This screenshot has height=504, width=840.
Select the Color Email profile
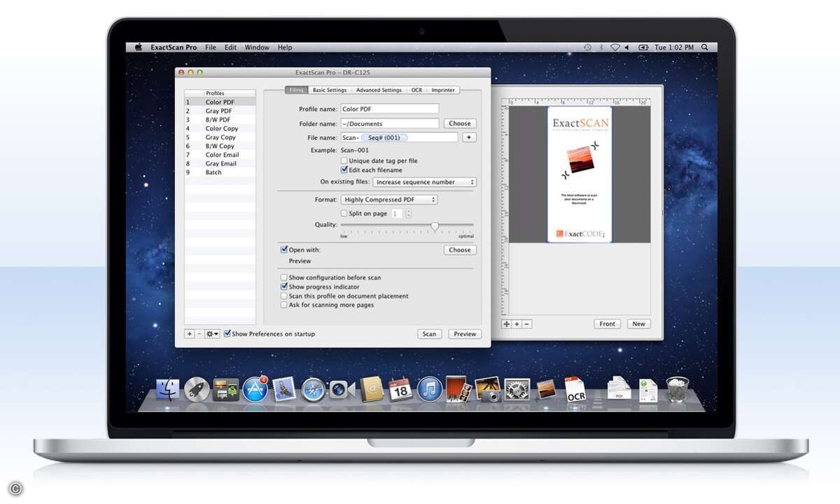[x=220, y=155]
